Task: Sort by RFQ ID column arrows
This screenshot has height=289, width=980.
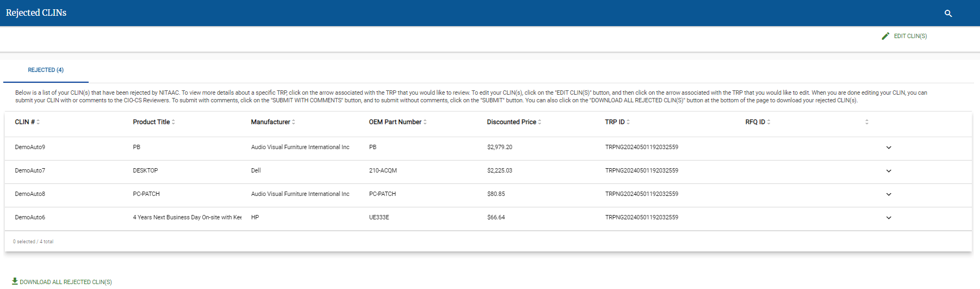Action: point(768,122)
